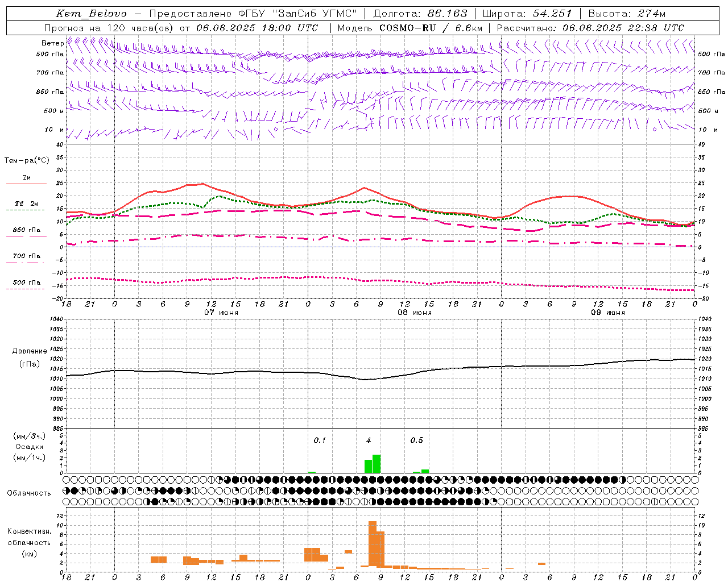The height and width of the screenshot is (582, 728).
Task: Click the longitude value 86.163
Action: [x=447, y=14]
